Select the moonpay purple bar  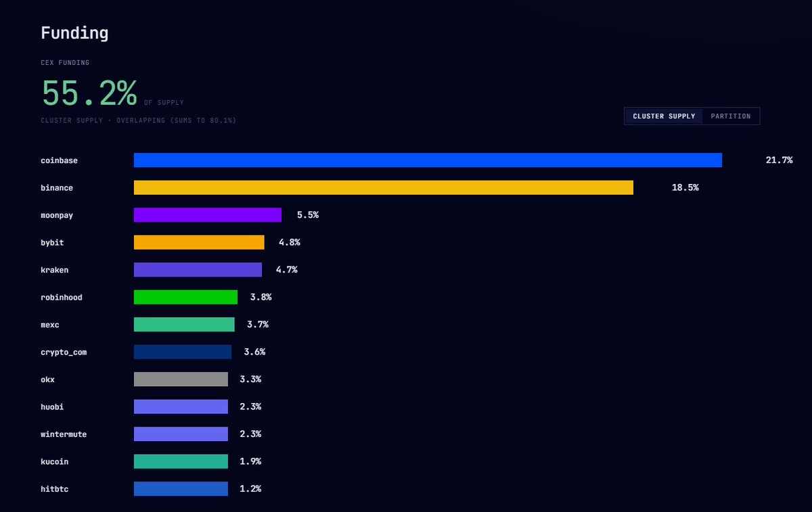[x=208, y=215]
